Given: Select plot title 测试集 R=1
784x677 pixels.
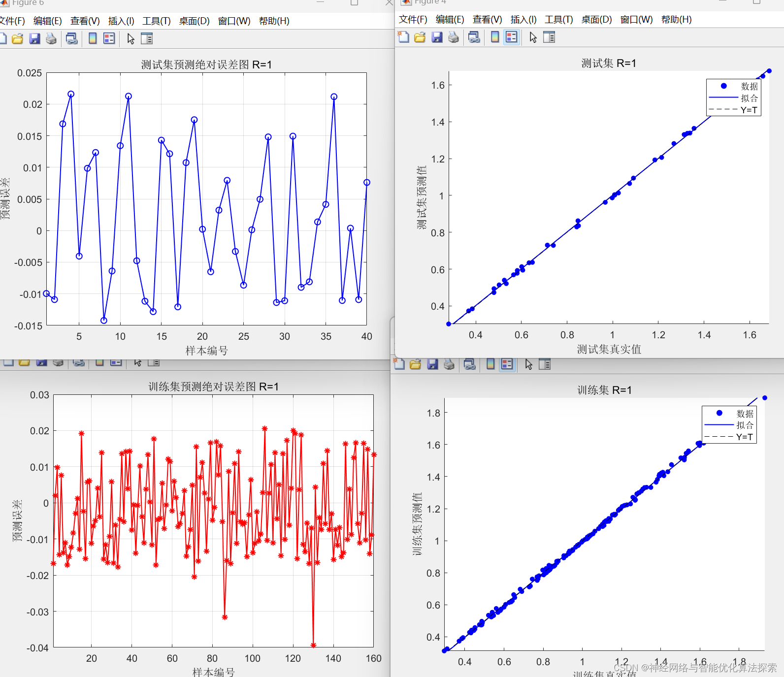Looking at the screenshot, I should pyautogui.click(x=609, y=63).
